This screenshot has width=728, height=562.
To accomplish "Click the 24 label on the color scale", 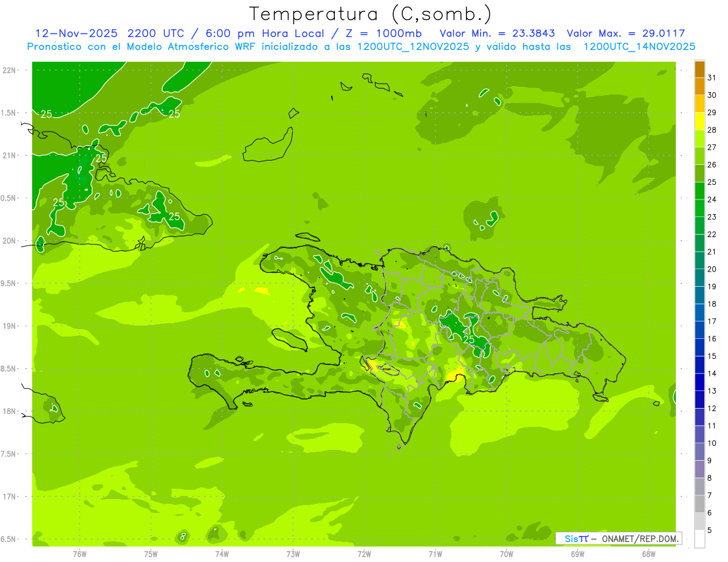I will coord(712,199).
